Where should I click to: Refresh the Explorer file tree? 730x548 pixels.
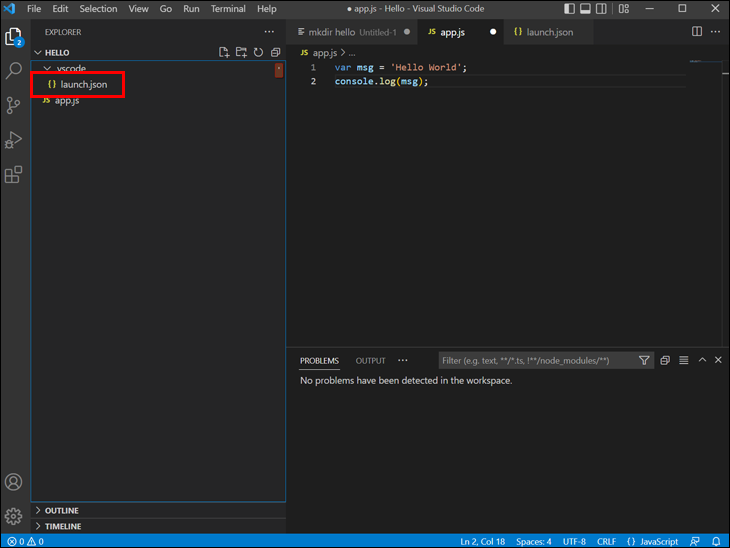click(258, 52)
